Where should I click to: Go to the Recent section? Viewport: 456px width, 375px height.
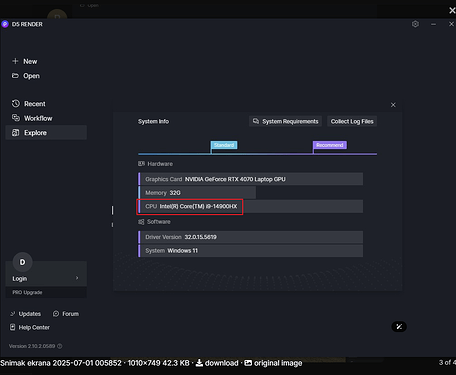tap(29, 104)
